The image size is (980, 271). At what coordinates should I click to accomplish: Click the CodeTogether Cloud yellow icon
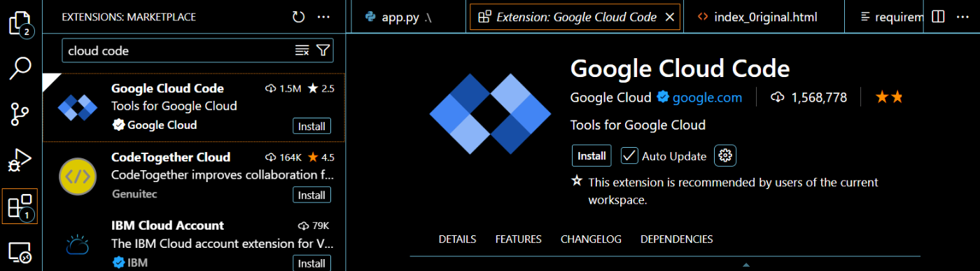click(78, 176)
